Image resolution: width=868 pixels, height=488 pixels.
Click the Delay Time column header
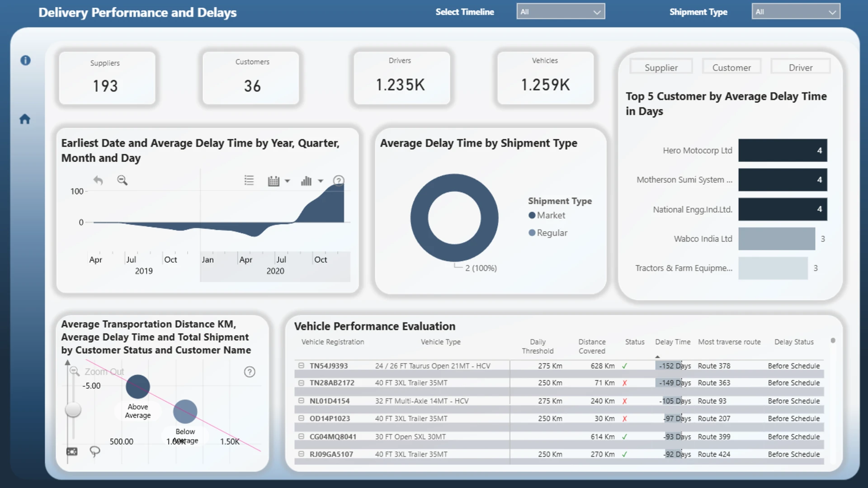672,342
